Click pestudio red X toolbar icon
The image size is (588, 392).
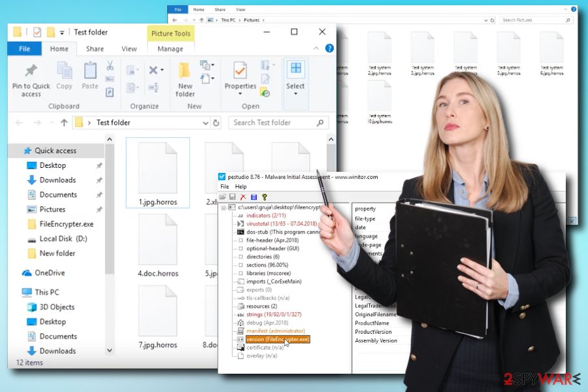tap(243, 197)
